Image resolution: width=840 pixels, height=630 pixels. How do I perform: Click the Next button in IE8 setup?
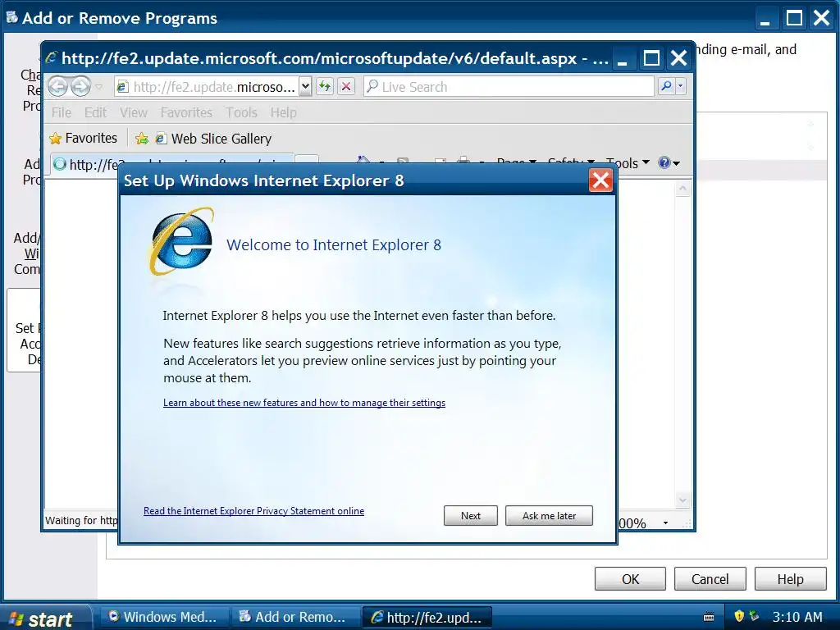470,515
